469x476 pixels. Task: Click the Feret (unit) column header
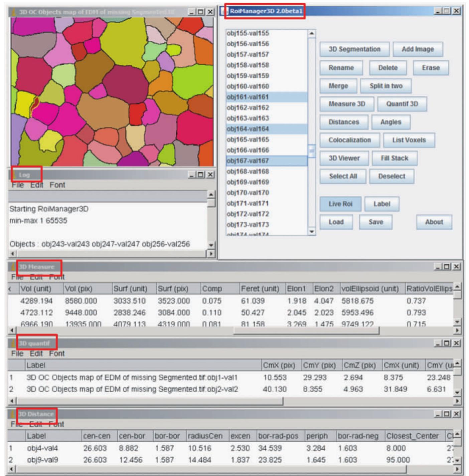262,289
